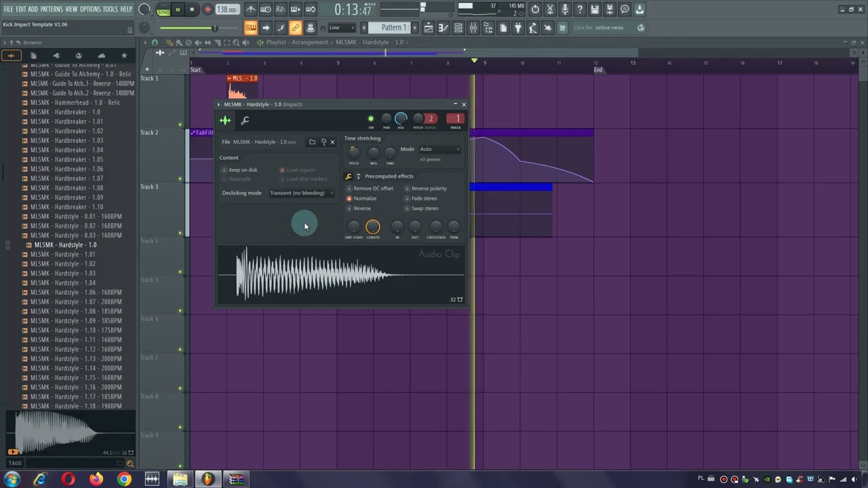The height and width of the screenshot is (488, 868).
Task: Click the Record button
Action: [x=208, y=9]
